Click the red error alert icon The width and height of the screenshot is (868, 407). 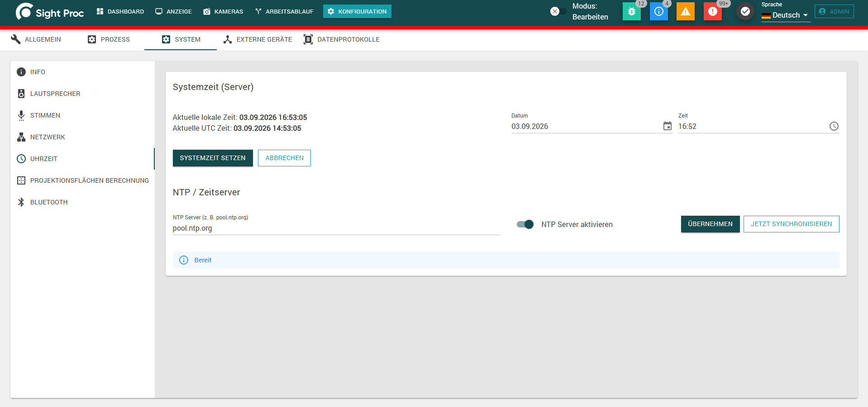pos(713,11)
